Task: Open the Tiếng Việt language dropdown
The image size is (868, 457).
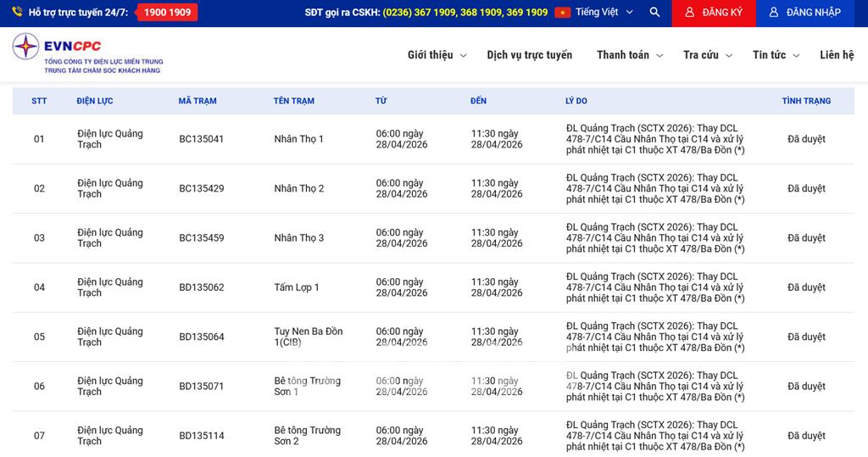Action: pos(604,13)
